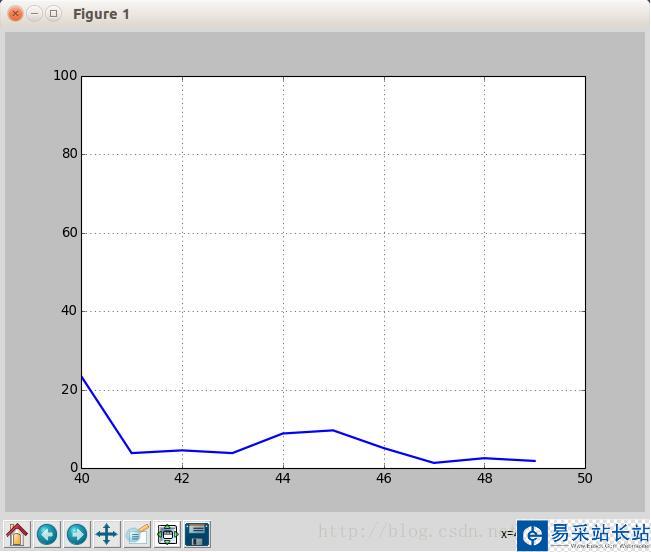
Task: Maximize the Figure 1 window
Action: click(53, 14)
